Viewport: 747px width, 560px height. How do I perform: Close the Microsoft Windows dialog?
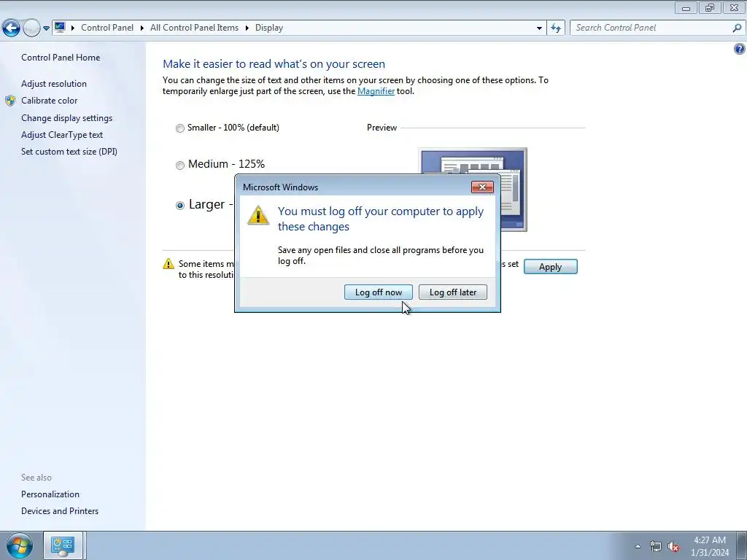tap(482, 187)
